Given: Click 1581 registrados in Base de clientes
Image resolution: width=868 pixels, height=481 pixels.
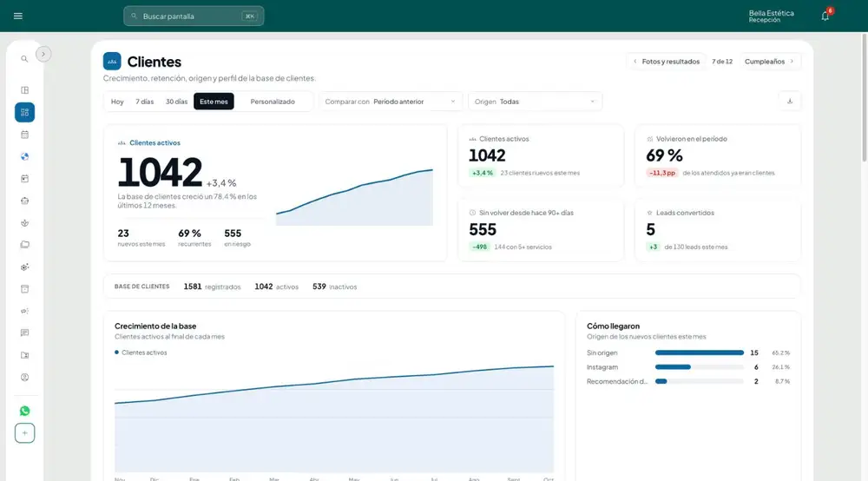Looking at the screenshot, I should [212, 287].
